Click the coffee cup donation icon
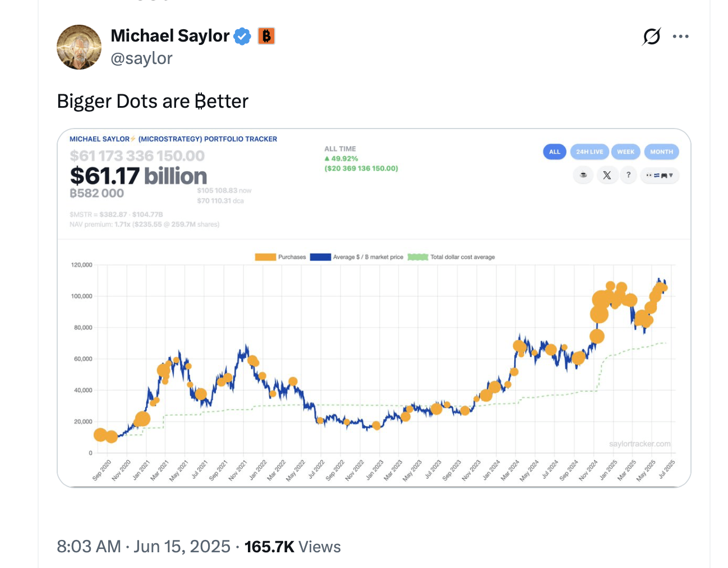Viewport: 728px width, 568px height. (583, 175)
